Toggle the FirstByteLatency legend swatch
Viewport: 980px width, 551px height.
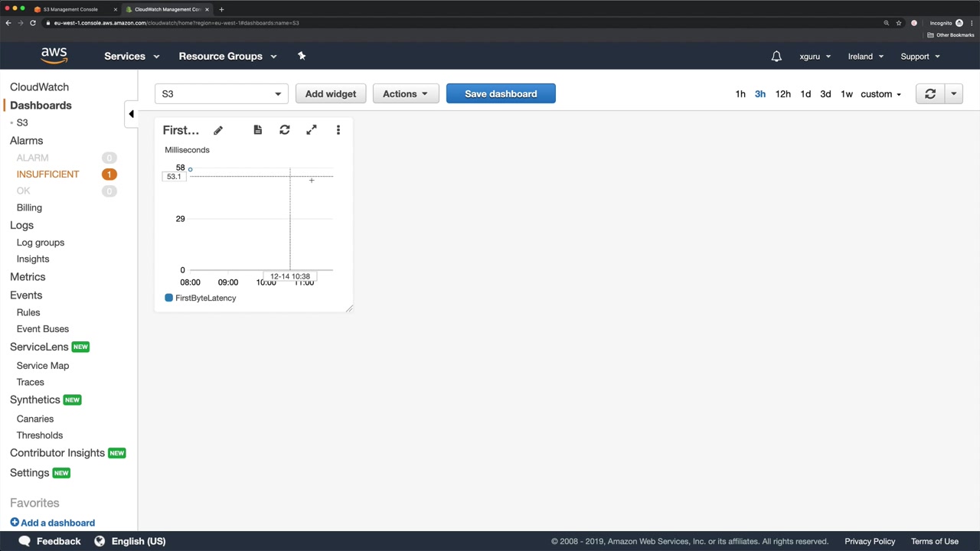tap(169, 298)
